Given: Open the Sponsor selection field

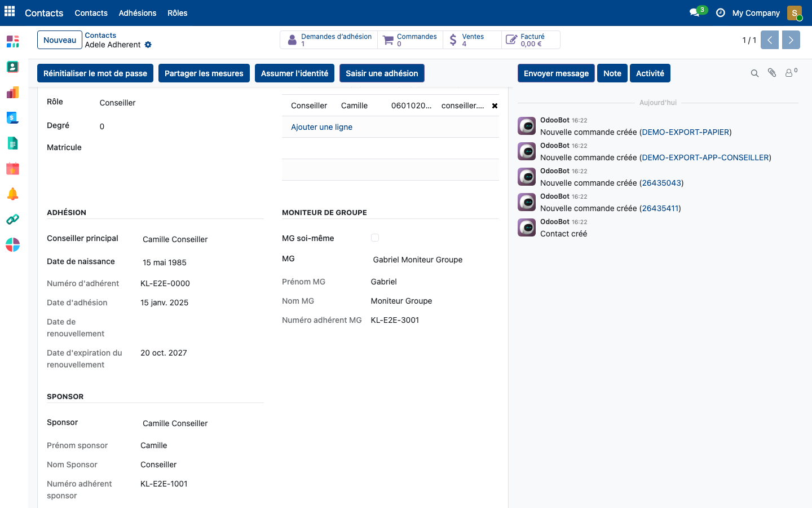Looking at the screenshot, I should [202, 423].
